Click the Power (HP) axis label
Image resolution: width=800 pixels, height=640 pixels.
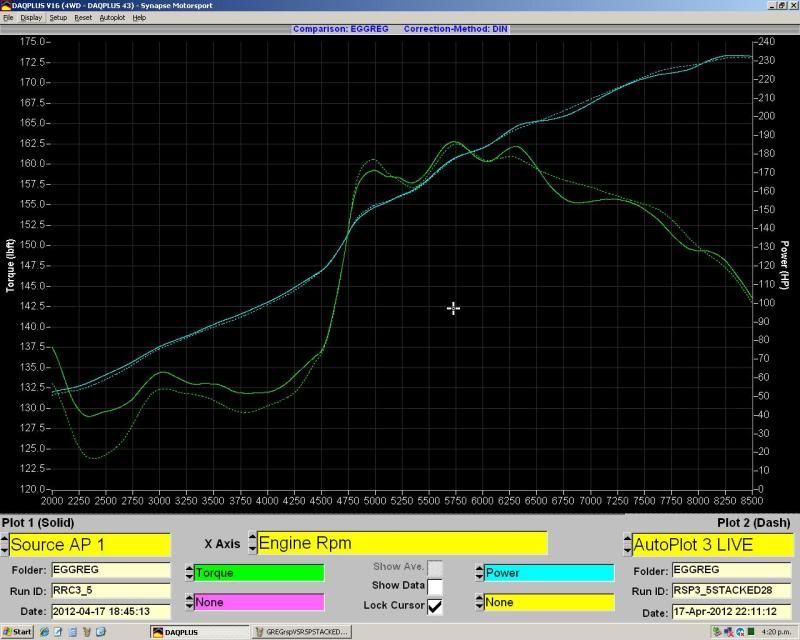(x=785, y=265)
